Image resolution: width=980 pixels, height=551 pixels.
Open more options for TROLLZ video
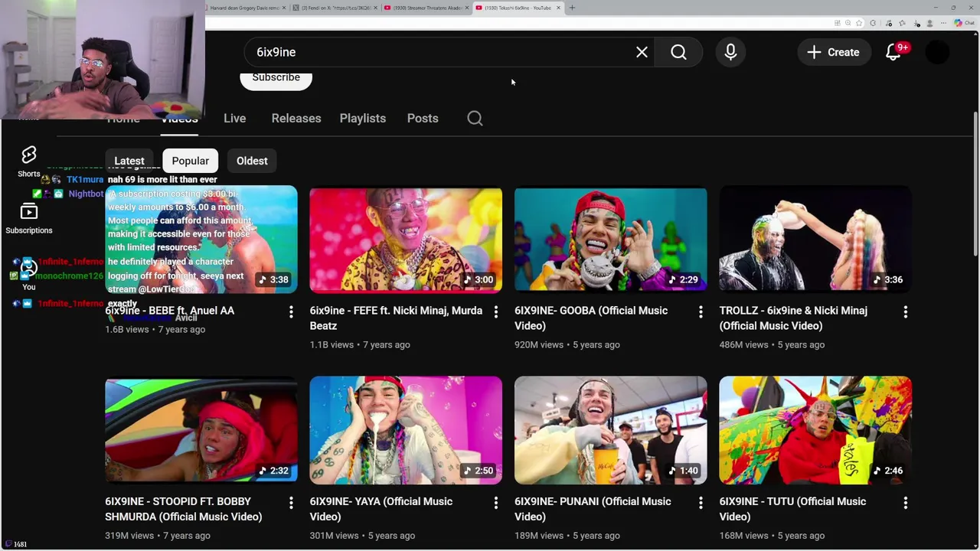pyautogui.click(x=905, y=311)
